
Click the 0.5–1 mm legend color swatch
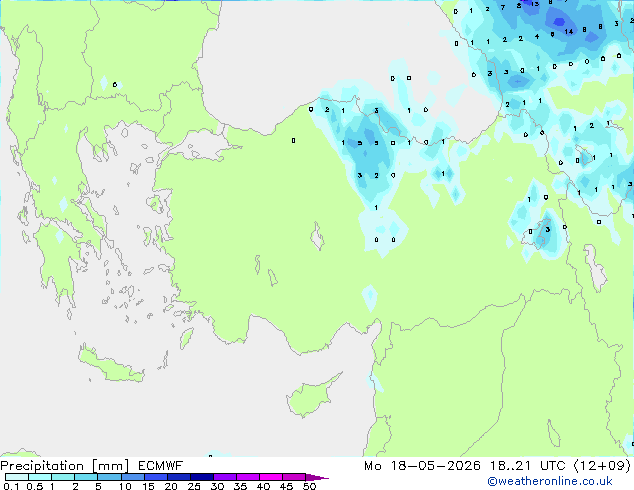pyautogui.click(x=40, y=477)
